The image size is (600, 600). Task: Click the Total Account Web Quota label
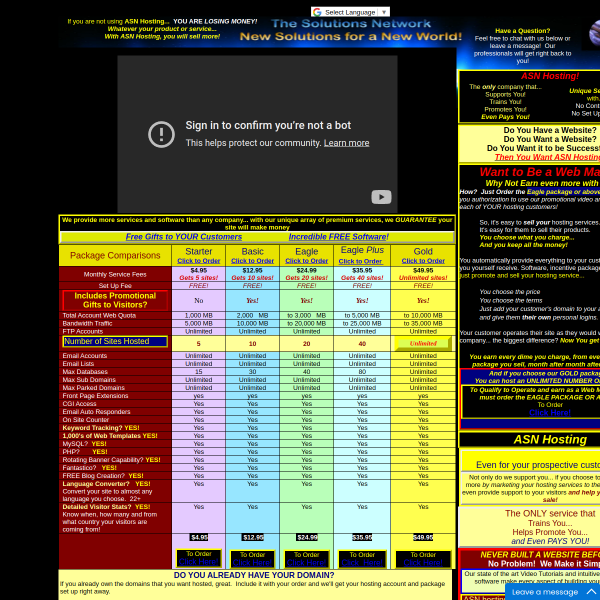(x=99, y=316)
